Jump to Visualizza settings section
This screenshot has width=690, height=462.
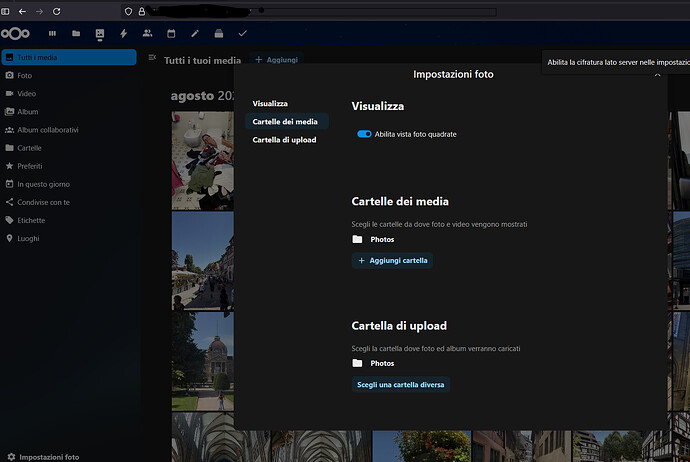(270, 104)
